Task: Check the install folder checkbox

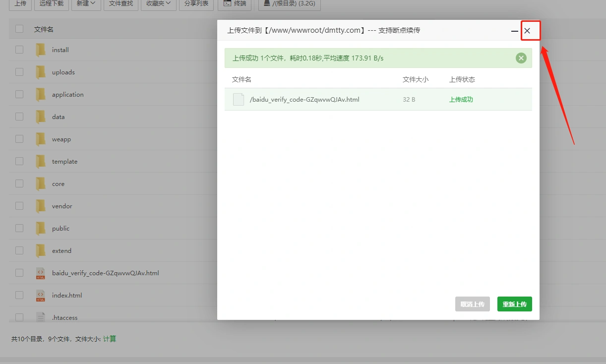Action: pos(19,50)
